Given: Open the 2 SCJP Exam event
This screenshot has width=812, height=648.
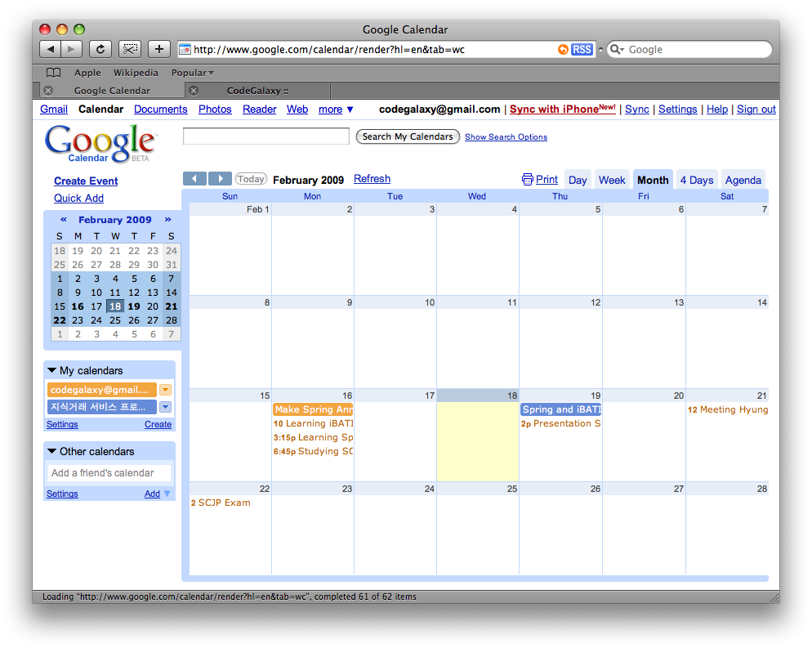Looking at the screenshot, I should (221, 503).
